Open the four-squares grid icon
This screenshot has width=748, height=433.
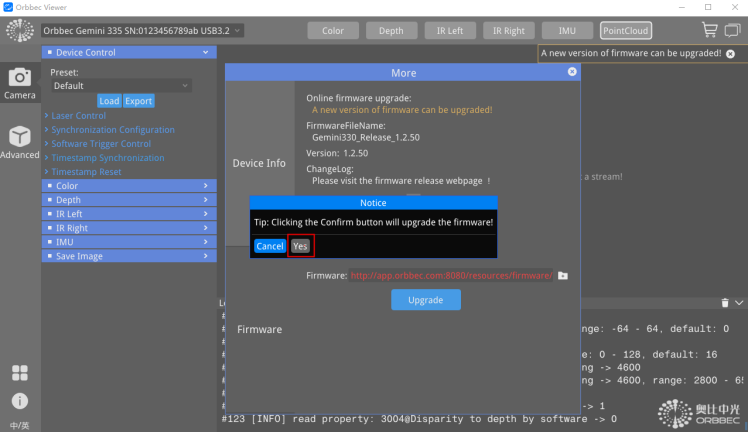19,373
